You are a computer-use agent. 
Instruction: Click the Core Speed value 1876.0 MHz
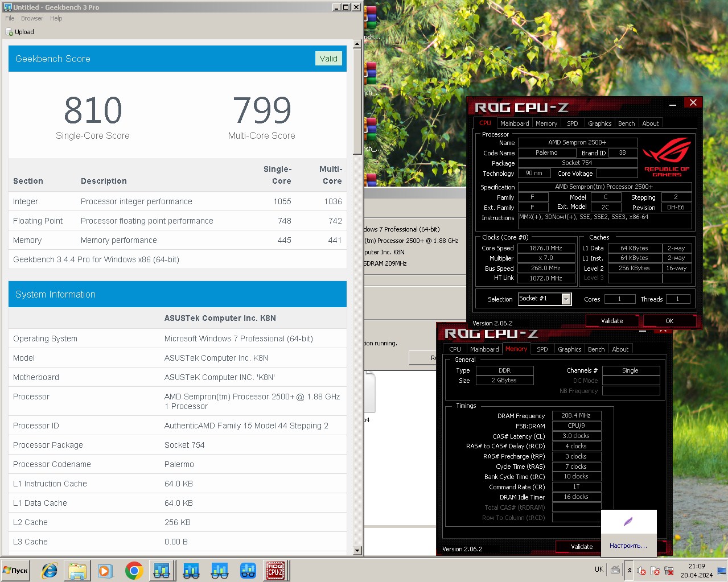(x=546, y=248)
